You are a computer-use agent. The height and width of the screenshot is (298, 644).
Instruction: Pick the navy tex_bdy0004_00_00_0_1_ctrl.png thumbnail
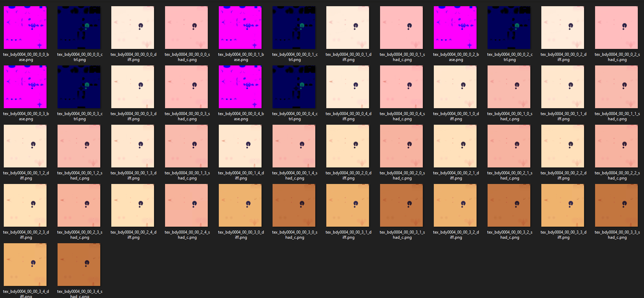click(x=294, y=28)
